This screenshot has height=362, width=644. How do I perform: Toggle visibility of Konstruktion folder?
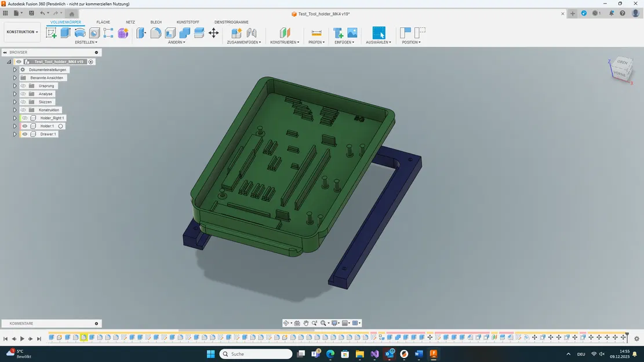[23, 110]
